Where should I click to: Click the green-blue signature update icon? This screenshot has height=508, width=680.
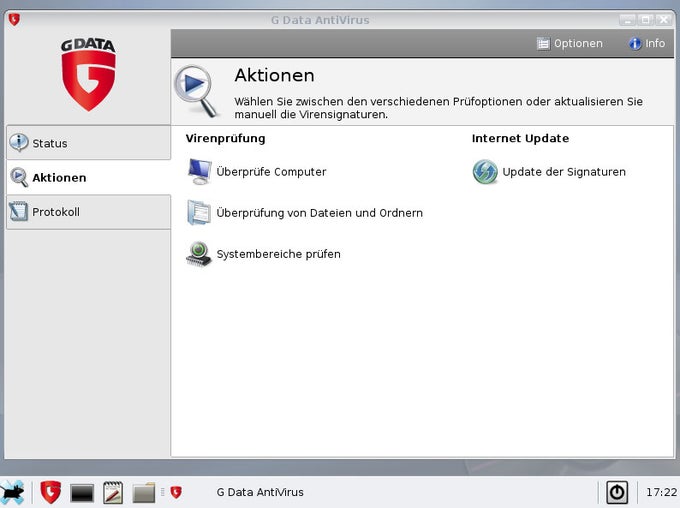click(485, 172)
